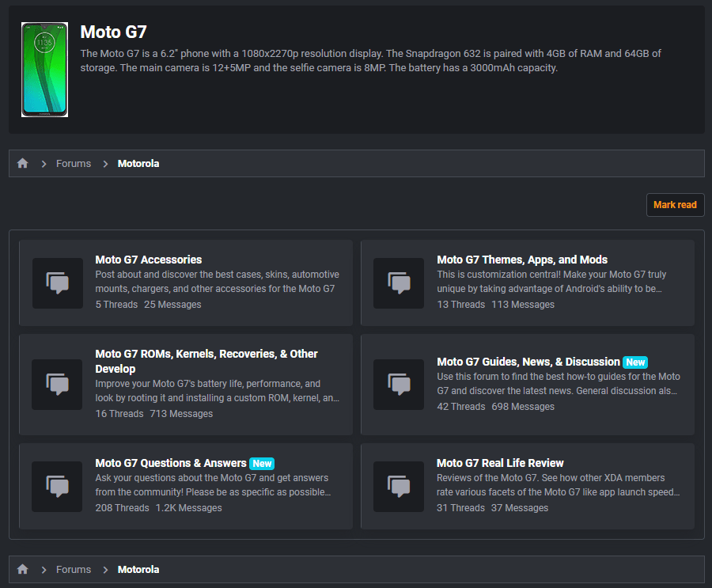
Task: Click the Themes, Apps, and Mods forum icon
Action: tap(399, 283)
